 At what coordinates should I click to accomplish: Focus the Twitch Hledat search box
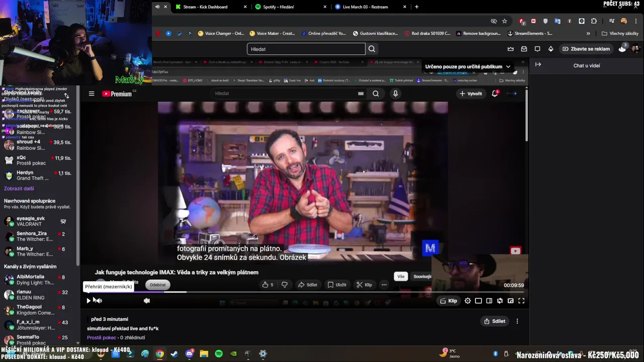(306, 49)
